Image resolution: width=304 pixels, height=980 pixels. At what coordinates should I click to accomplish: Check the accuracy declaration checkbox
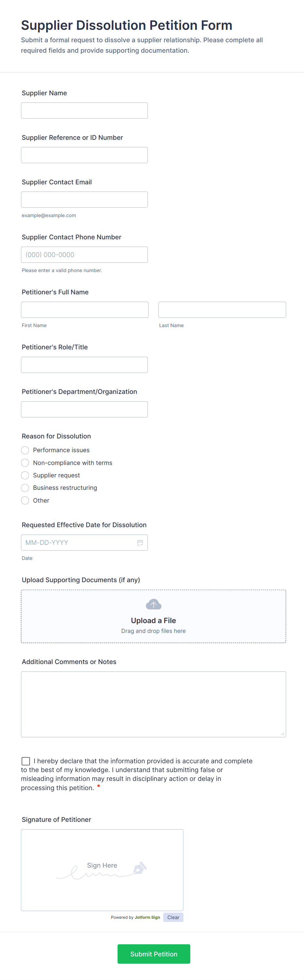26,761
